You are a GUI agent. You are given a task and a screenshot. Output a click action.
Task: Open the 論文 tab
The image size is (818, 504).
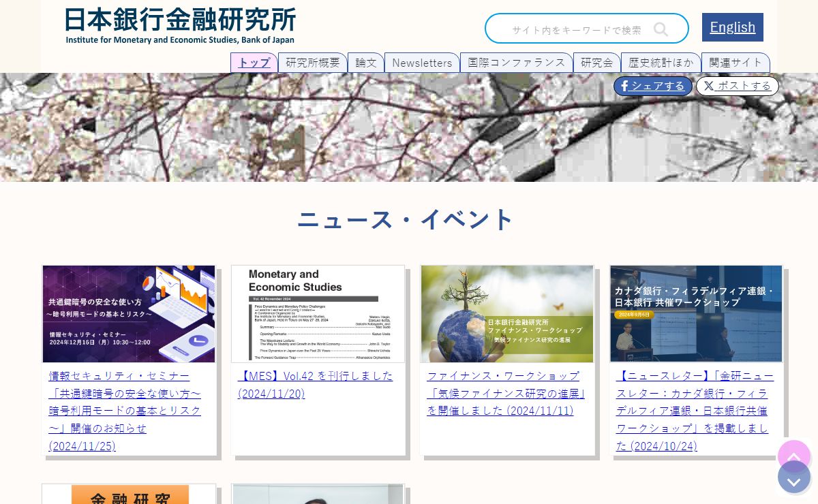coord(366,63)
